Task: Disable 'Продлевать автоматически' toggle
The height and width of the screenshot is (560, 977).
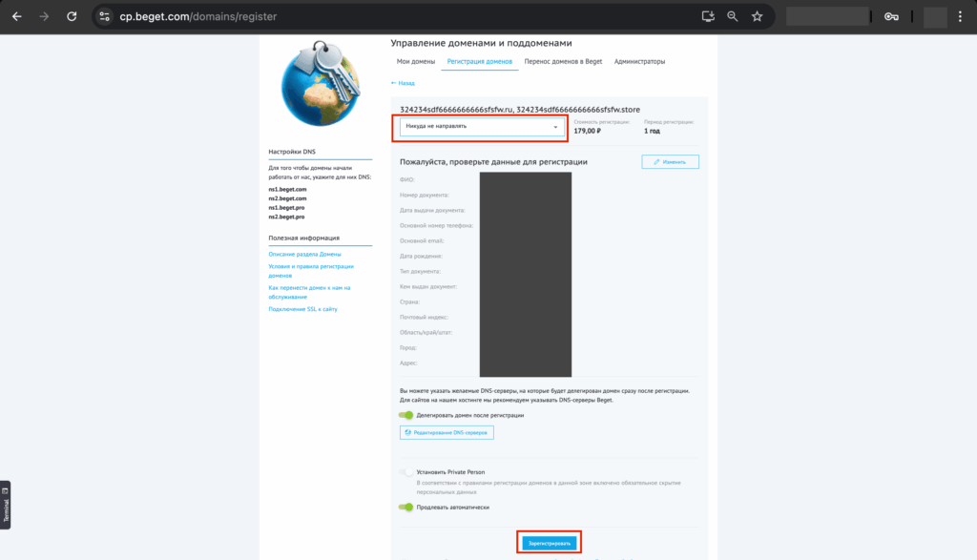Action: 407,508
